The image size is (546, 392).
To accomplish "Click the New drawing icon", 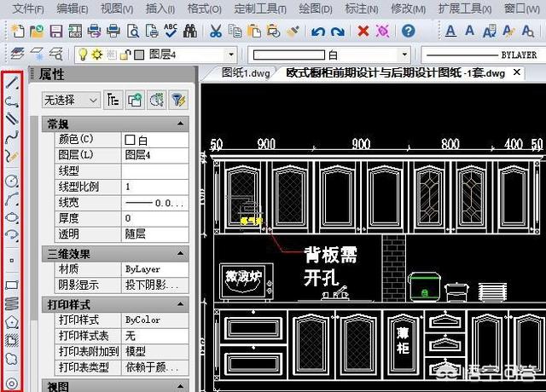I will pyautogui.click(x=17, y=31).
